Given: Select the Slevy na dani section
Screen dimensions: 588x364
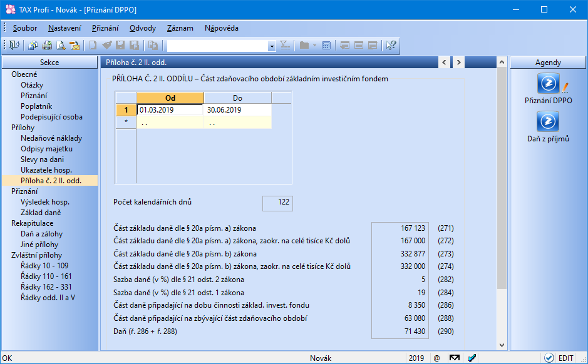Looking at the screenshot, I should [x=42, y=159].
